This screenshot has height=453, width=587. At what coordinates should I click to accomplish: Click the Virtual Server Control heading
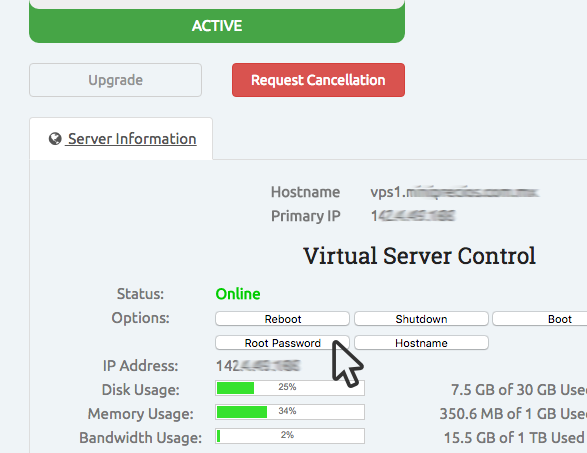pos(419,256)
